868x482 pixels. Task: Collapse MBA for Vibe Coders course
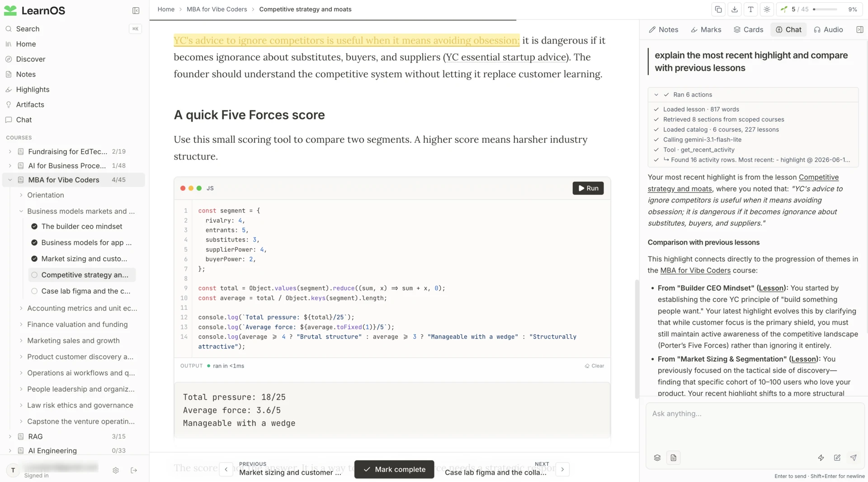pyautogui.click(x=10, y=180)
